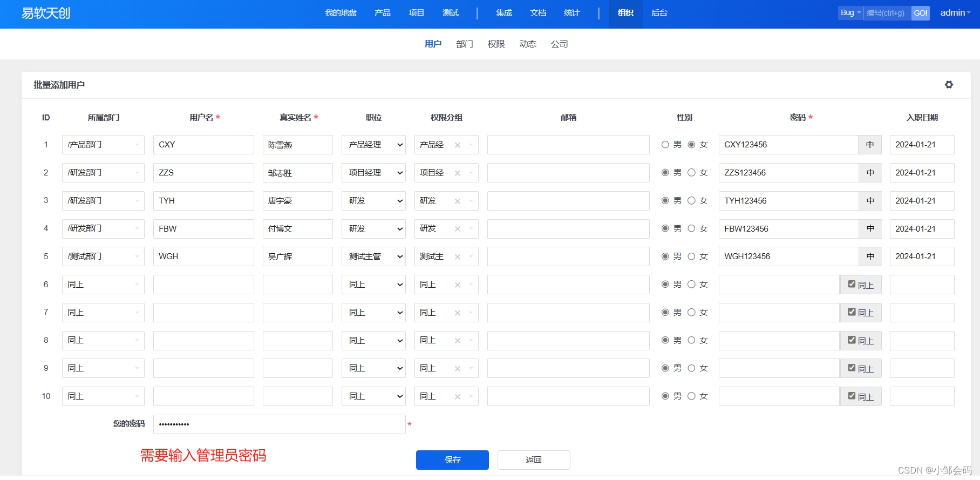980x480 pixels.
Task: Click the 保存 button
Action: pos(452,460)
